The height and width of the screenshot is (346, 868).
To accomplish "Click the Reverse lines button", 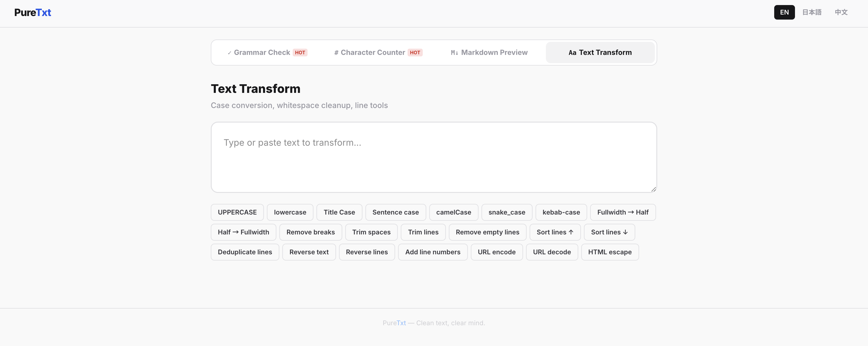I will (x=367, y=252).
